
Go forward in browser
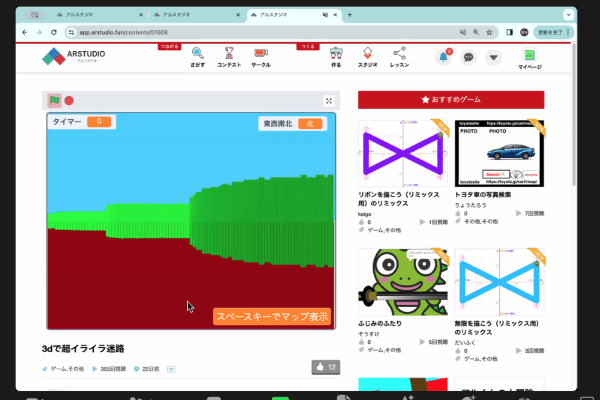click(x=39, y=33)
